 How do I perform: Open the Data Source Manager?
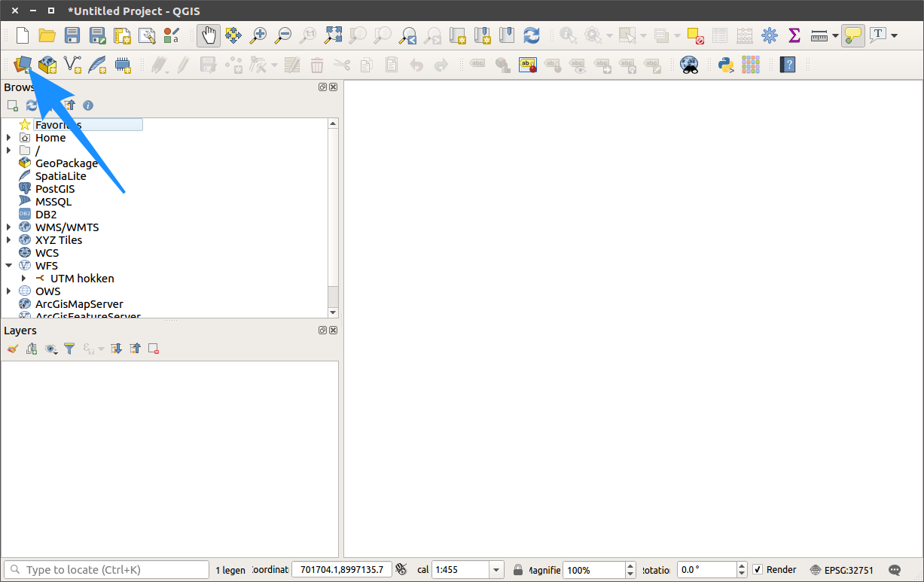(x=23, y=64)
